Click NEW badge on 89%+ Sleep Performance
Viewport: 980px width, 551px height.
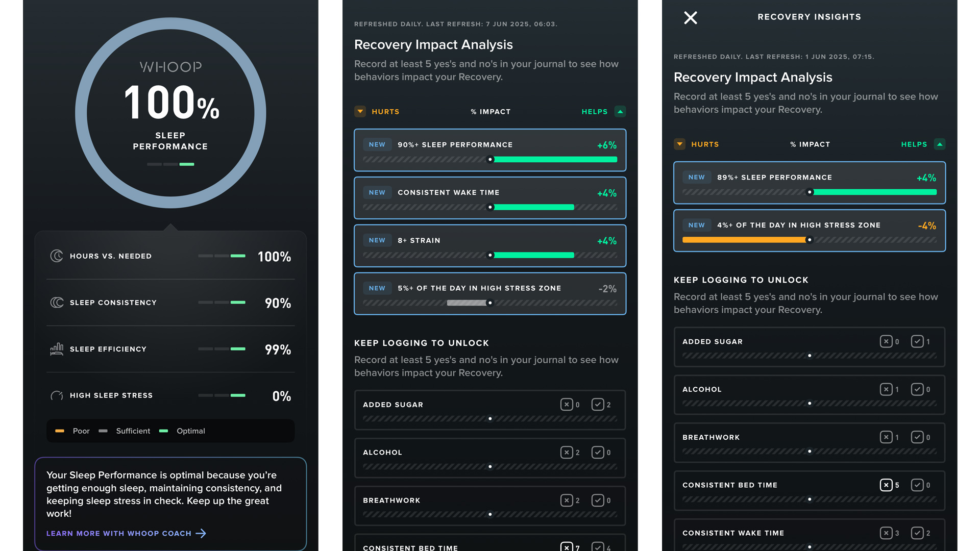click(x=697, y=177)
